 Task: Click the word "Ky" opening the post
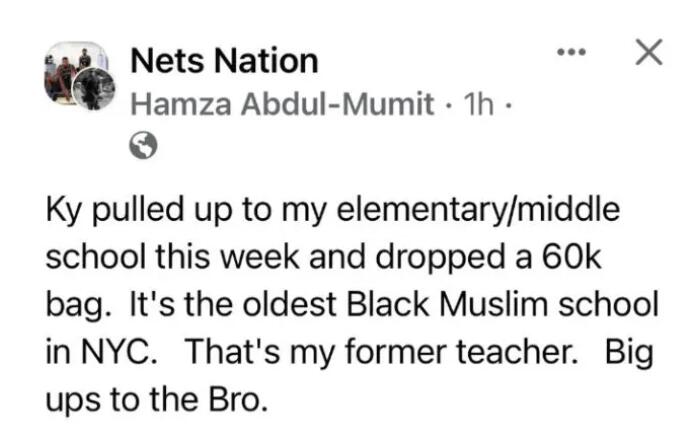(x=63, y=212)
